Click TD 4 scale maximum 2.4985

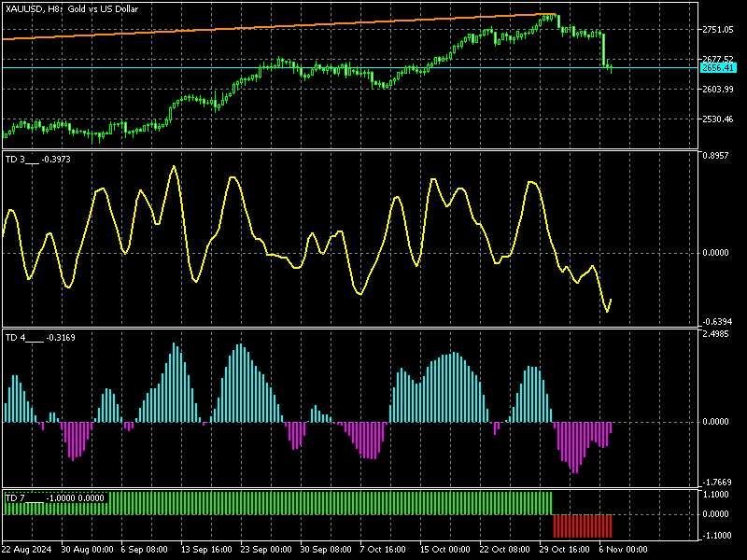[x=715, y=334]
